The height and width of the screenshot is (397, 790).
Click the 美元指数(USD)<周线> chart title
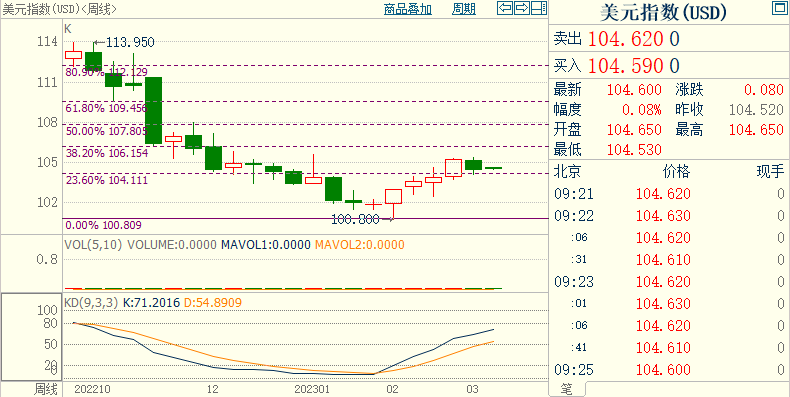[60, 9]
